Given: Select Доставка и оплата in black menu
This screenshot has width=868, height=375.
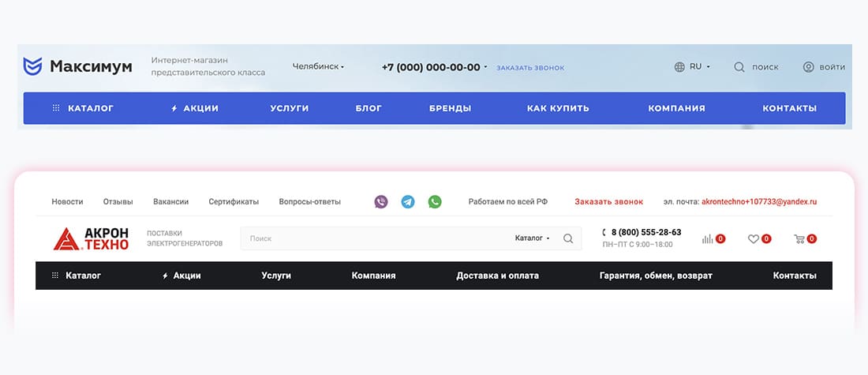Looking at the screenshot, I should (497, 276).
